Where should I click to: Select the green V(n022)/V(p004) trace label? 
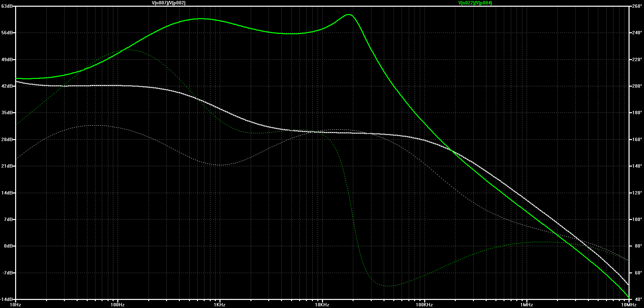[x=475, y=3]
